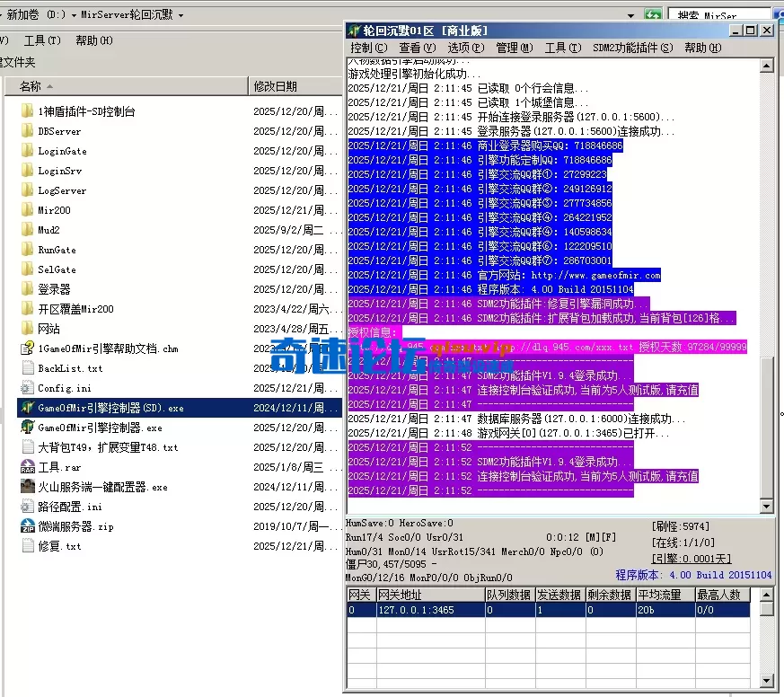Open the 选项(P) menu in the controller
The image size is (784, 697).
coord(465,47)
